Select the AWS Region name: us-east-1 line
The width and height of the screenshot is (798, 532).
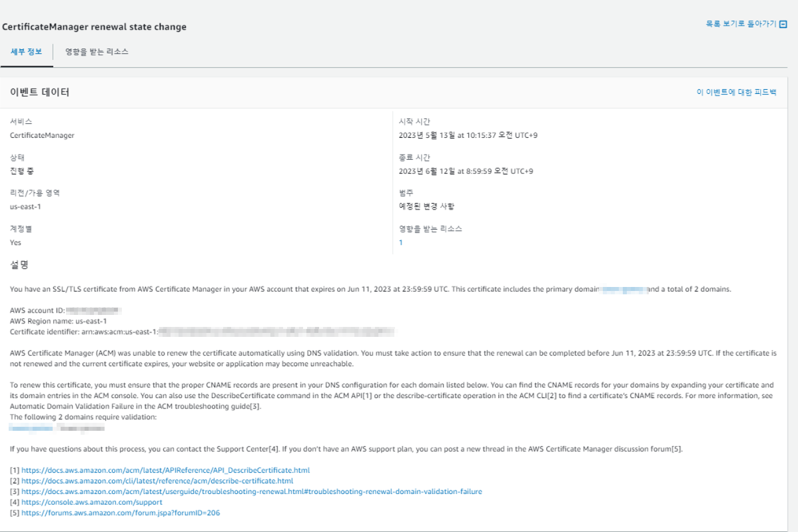pyautogui.click(x=59, y=321)
